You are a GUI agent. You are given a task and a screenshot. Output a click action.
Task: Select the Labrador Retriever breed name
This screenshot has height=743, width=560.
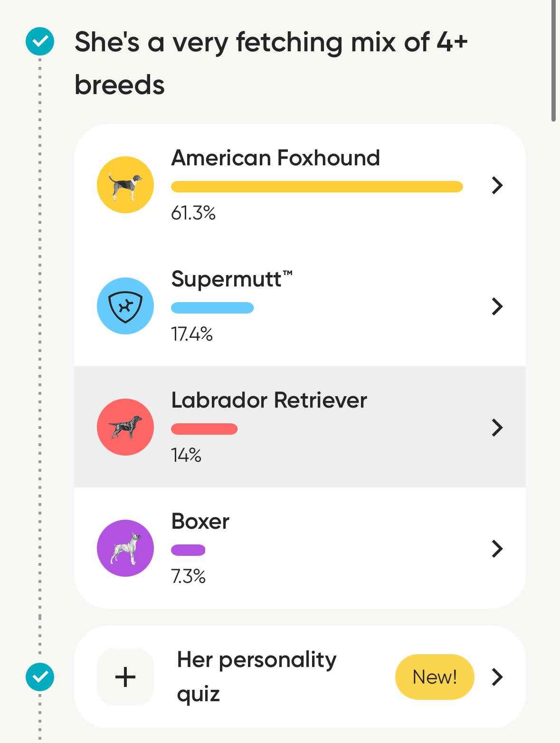269,400
